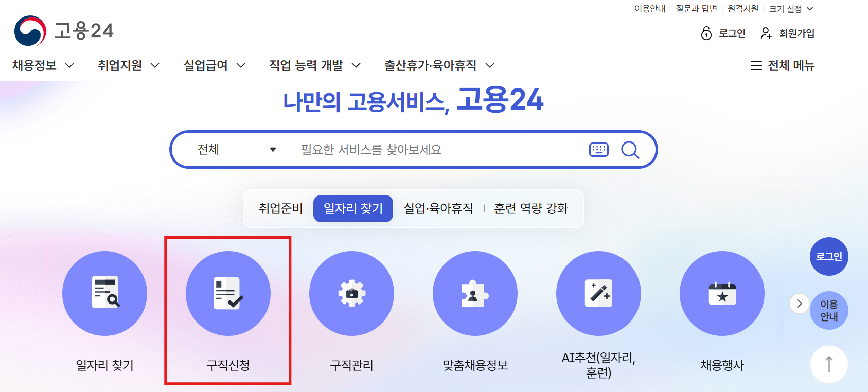
Task: Switch to the 취업준비 tab
Action: coord(280,208)
